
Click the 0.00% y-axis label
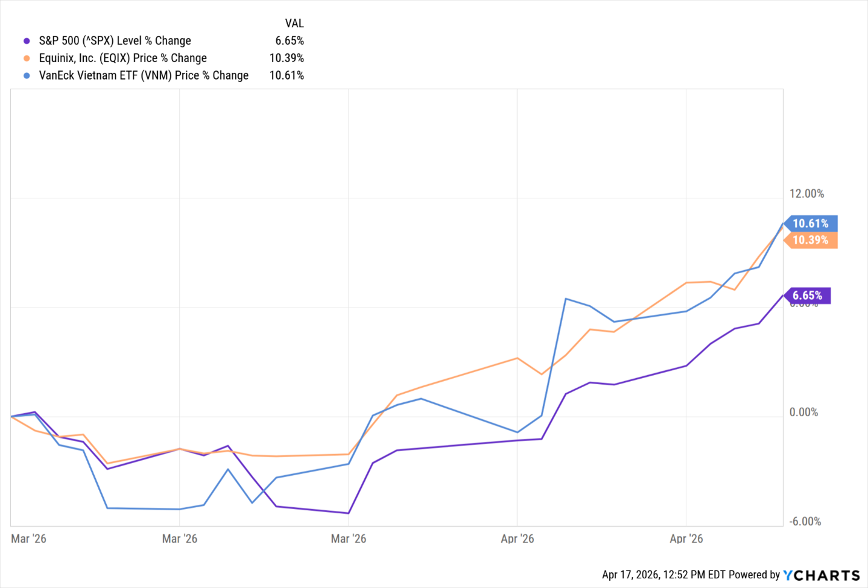coord(804,413)
